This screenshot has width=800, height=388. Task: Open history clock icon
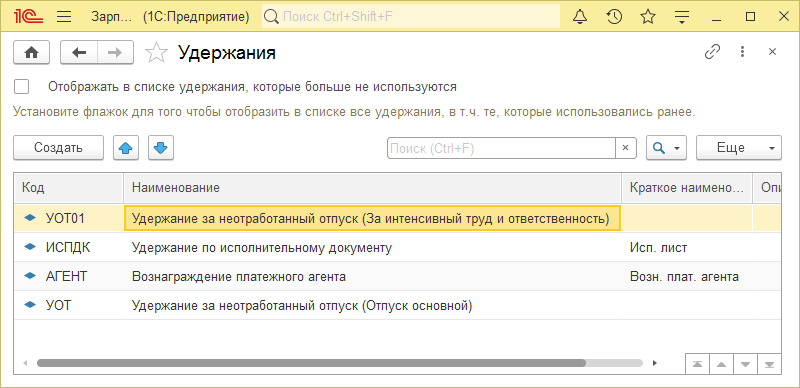click(x=614, y=17)
